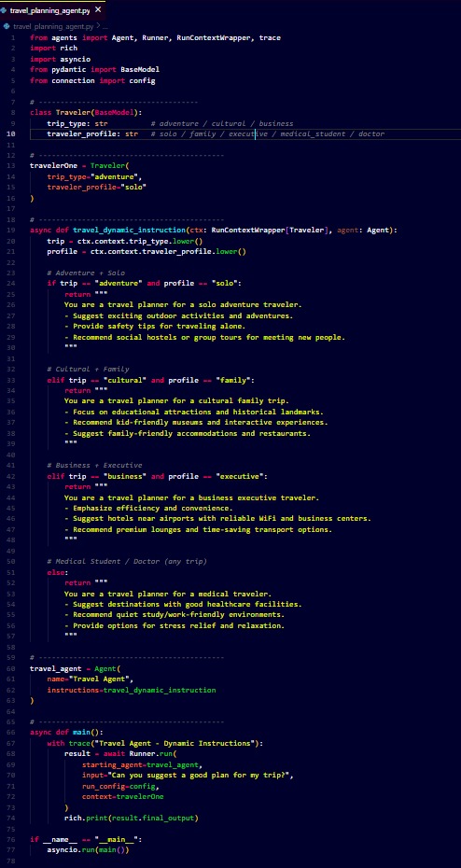Click the 'trip_type: str' field declaration

(77, 123)
